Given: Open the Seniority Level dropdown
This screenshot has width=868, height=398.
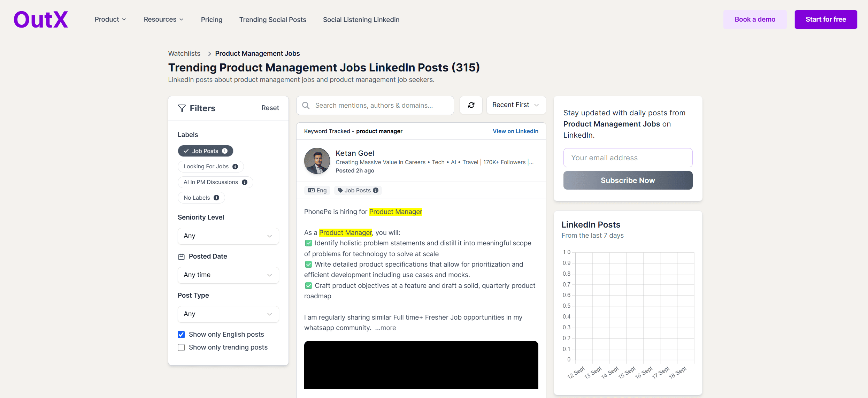Looking at the screenshot, I should tap(228, 236).
